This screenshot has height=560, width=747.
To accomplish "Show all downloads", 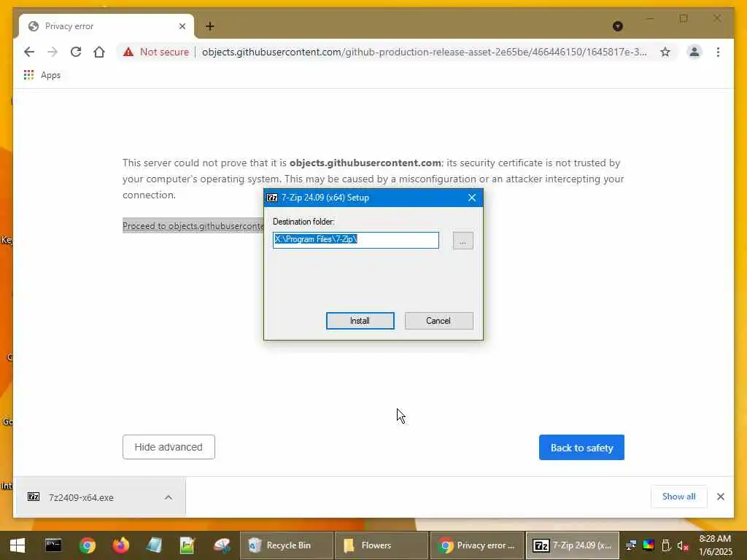I will tap(679, 497).
